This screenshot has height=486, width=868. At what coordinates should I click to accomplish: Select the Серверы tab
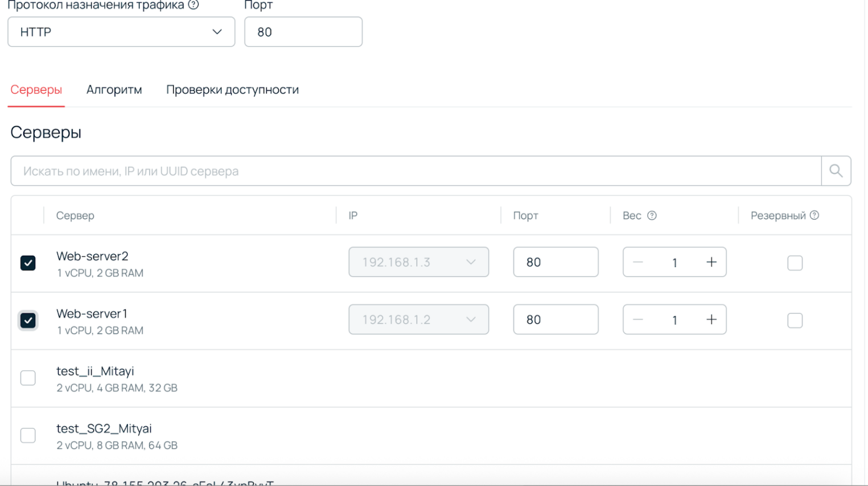click(x=36, y=89)
